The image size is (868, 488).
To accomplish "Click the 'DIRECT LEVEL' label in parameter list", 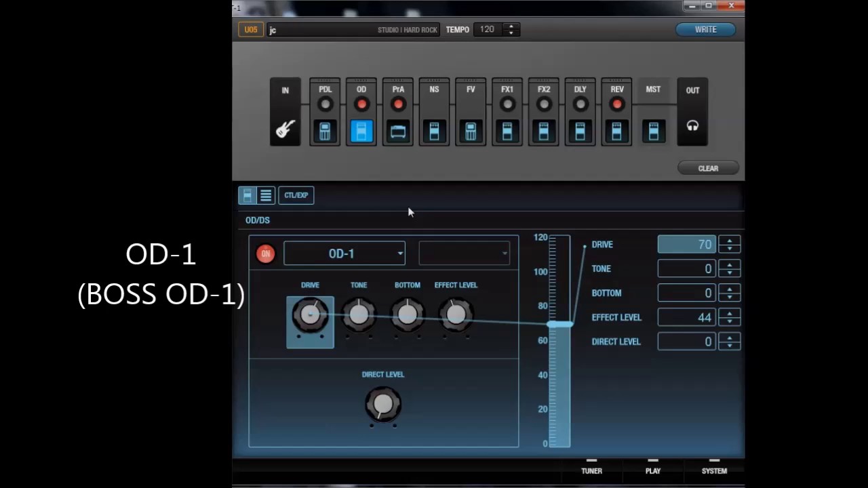I will [x=616, y=342].
